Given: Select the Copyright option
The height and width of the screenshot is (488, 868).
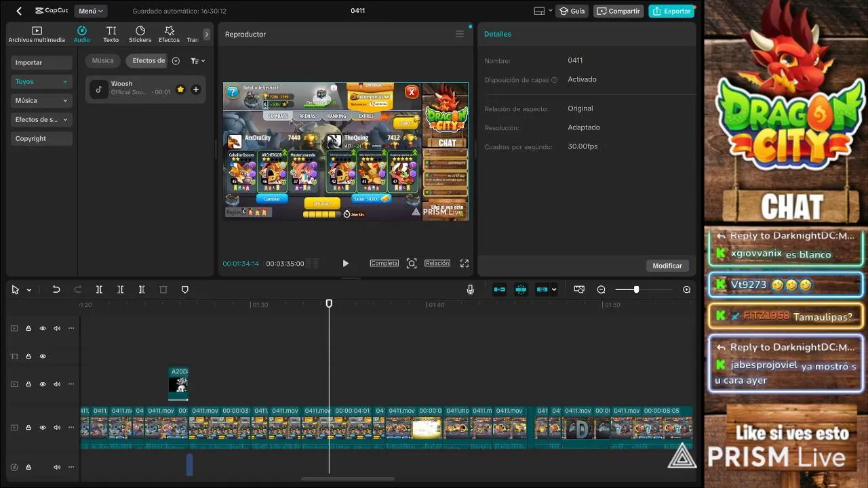Looking at the screenshot, I should coord(41,138).
